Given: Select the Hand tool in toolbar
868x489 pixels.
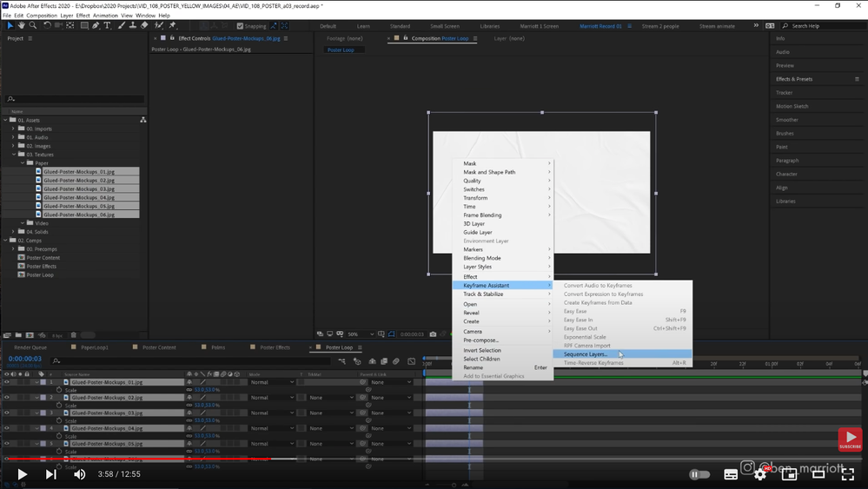Looking at the screenshot, I should 21,26.
